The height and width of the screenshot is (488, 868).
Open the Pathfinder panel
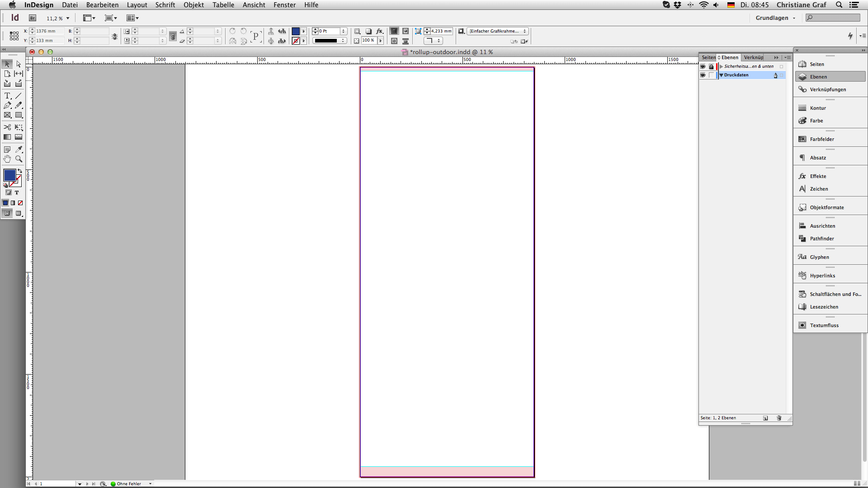tap(821, 239)
